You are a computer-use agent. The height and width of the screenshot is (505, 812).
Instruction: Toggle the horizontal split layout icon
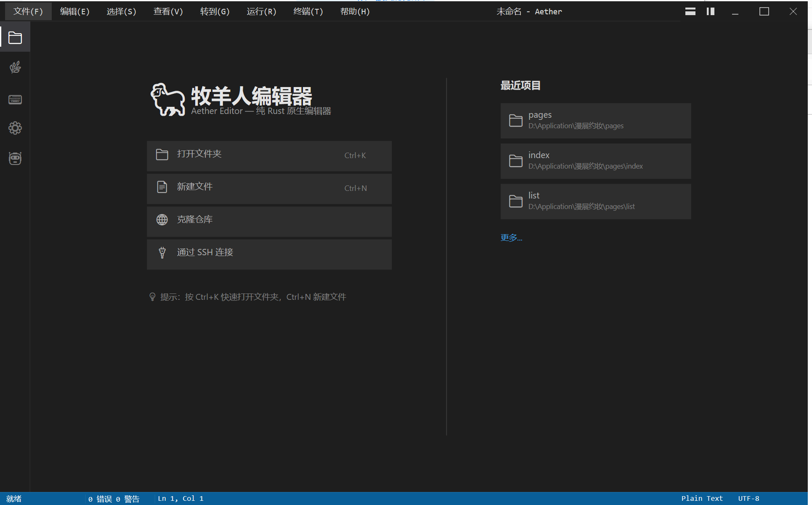(x=690, y=11)
